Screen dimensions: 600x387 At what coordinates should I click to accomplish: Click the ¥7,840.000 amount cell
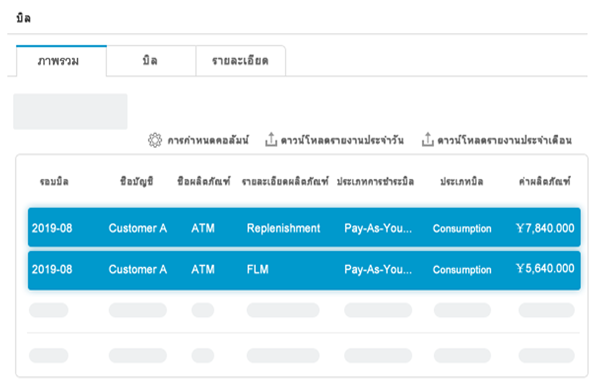(545, 228)
